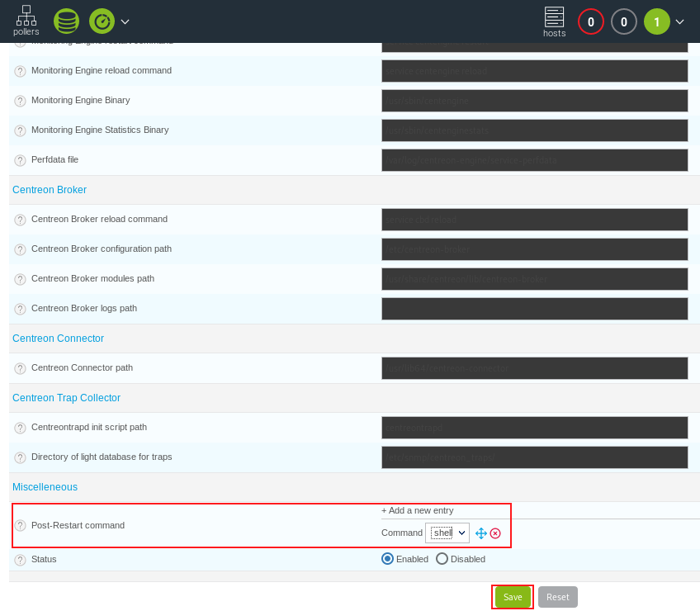Click the green hosts counter showing 1

(657, 21)
